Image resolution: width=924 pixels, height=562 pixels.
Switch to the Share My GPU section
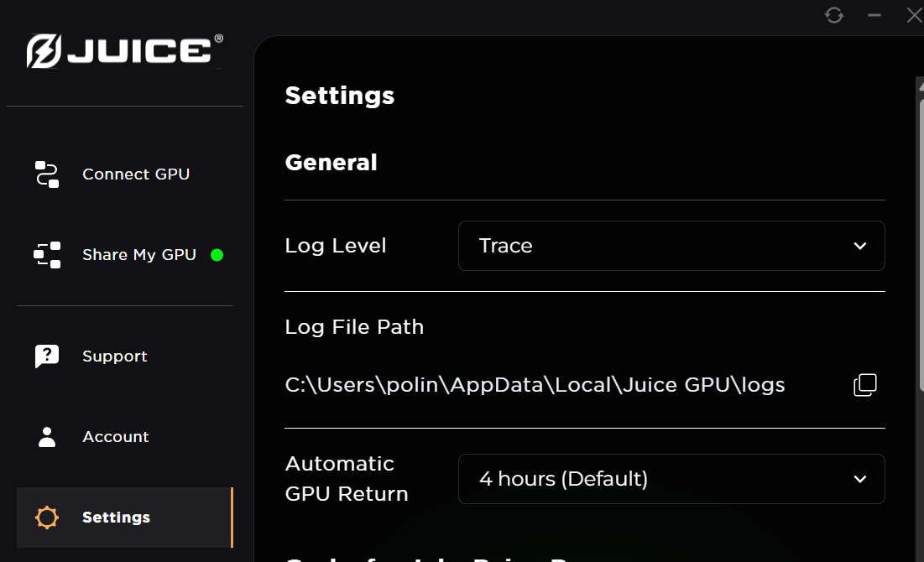pos(138,254)
